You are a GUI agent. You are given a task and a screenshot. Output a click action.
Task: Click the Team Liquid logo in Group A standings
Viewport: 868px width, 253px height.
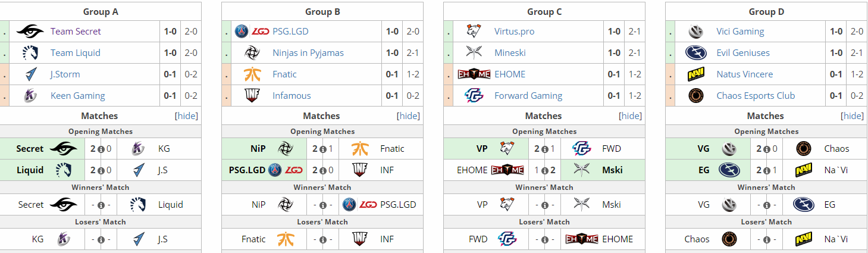click(x=30, y=53)
